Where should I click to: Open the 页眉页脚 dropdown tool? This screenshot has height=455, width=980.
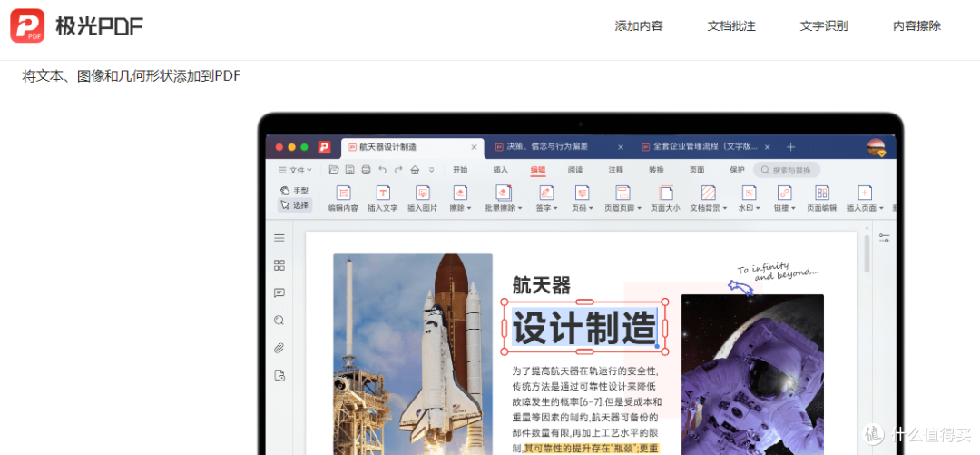pyautogui.click(x=623, y=198)
